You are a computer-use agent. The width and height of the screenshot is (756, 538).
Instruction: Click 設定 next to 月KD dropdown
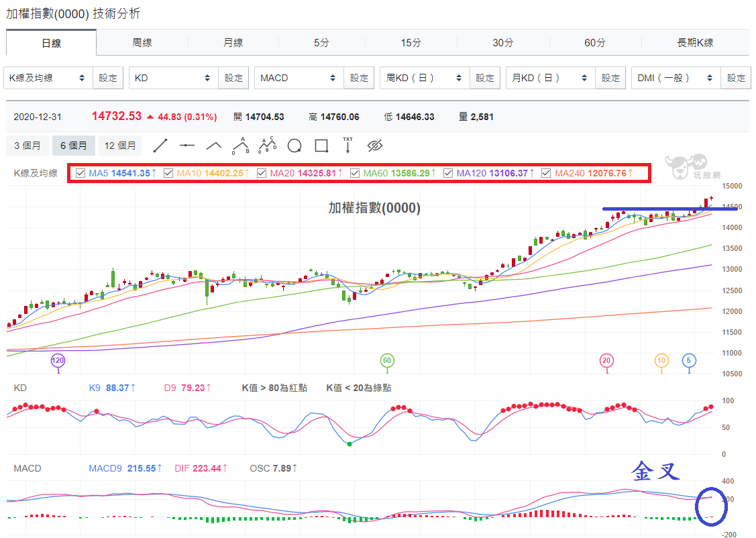coord(610,78)
